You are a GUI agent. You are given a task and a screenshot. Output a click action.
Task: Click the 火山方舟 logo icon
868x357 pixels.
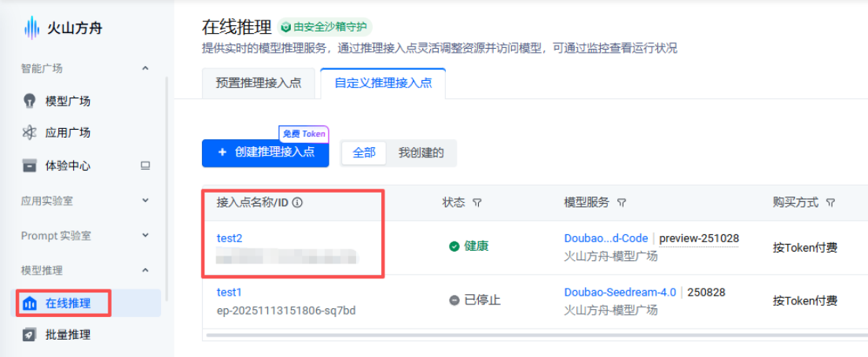tap(31, 29)
